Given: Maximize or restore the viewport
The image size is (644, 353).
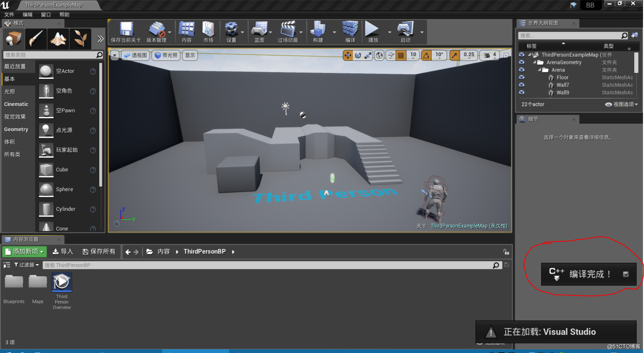Looking at the screenshot, I should pyautogui.click(x=506, y=55).
